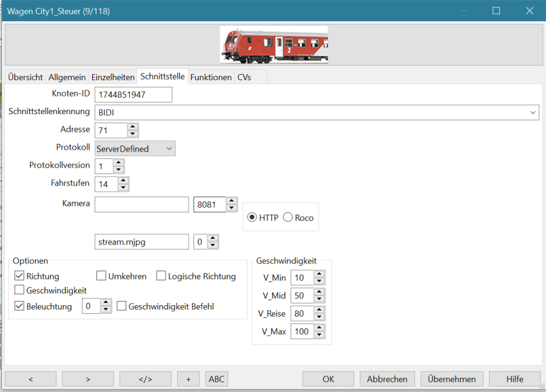The width and height of the screenshot is (546, 392).
Task: Disable the Richtung checkbox
Action: click(x=19, y=276)
